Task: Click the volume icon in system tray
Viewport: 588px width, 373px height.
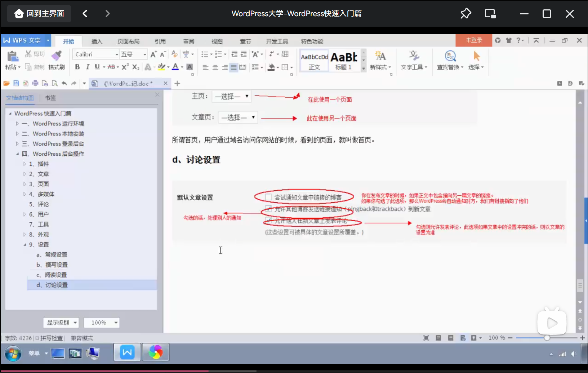Action: point(573,354)
